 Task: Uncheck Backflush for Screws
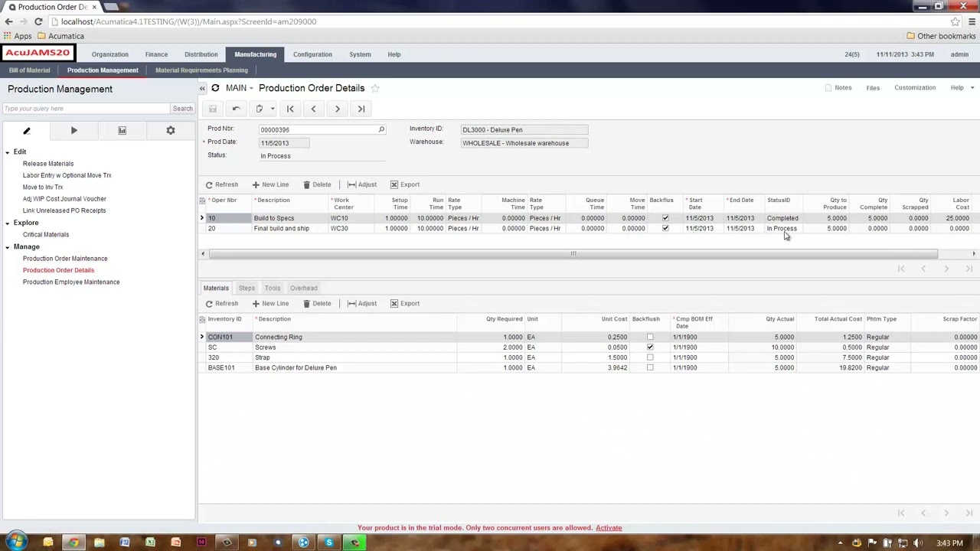pos(650,347)
